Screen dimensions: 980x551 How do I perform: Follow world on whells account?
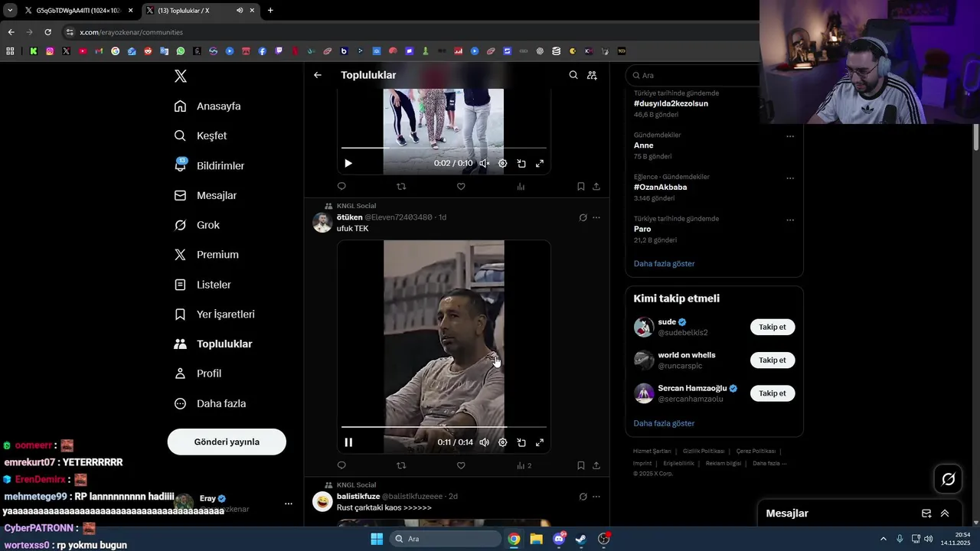(x=773, y=360)
